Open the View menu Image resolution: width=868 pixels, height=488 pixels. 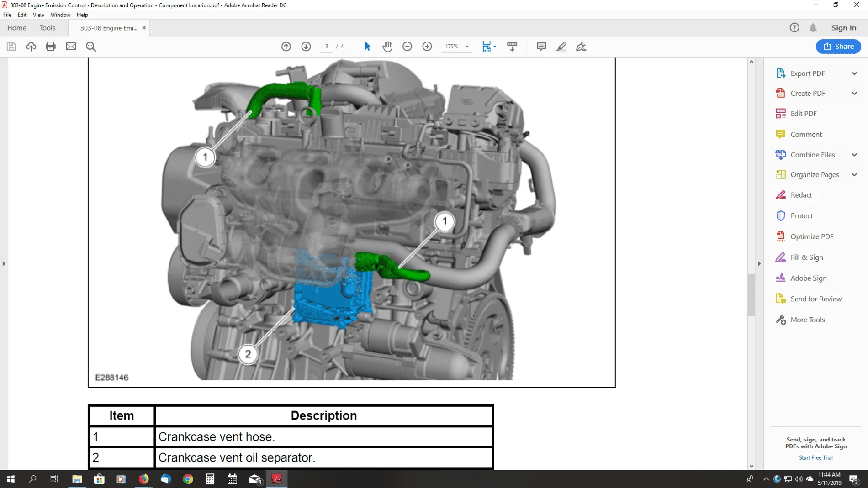(x=38, y=15)
